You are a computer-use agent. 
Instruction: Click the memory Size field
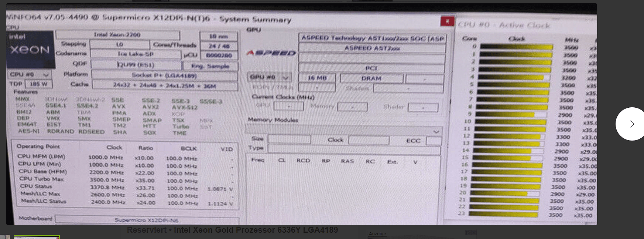(290, 139)
